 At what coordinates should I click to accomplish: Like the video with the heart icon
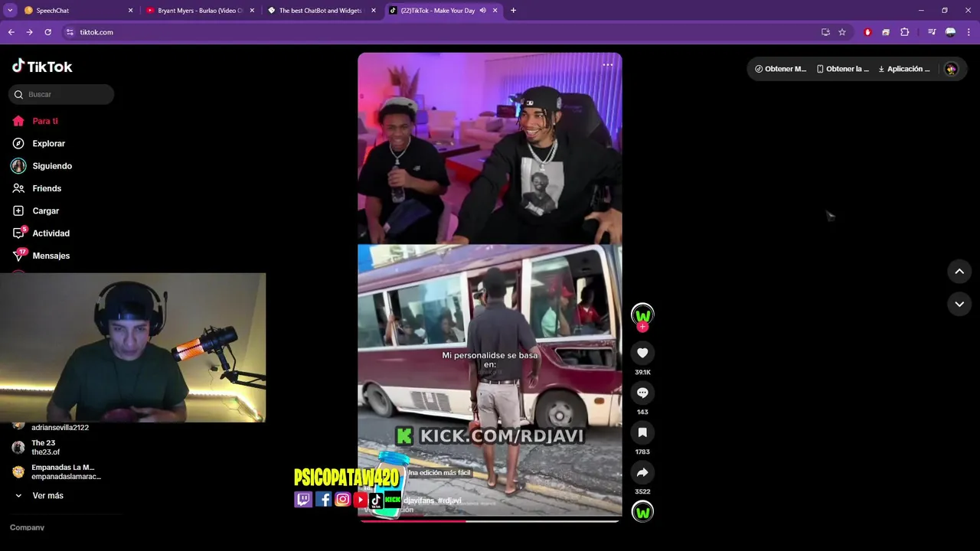point(642,353)
